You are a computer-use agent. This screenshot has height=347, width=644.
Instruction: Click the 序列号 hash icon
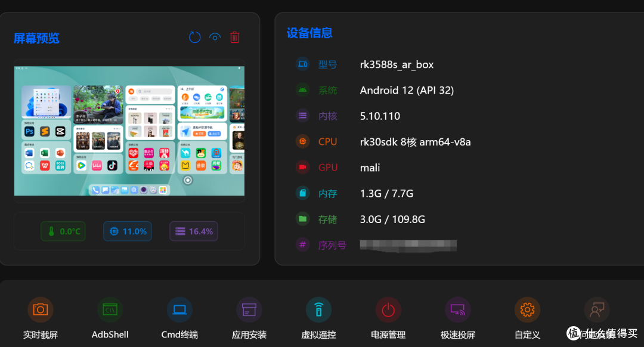[x=303, y=244]
